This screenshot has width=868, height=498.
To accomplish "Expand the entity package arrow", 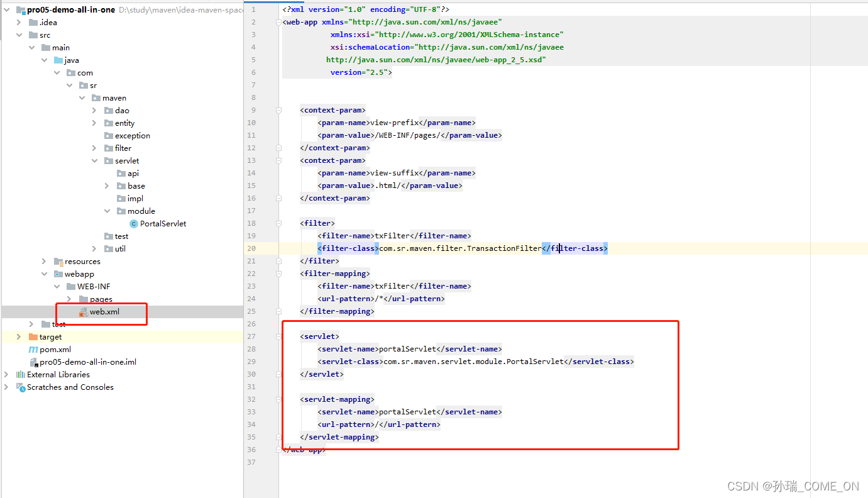I will (94, 123).
